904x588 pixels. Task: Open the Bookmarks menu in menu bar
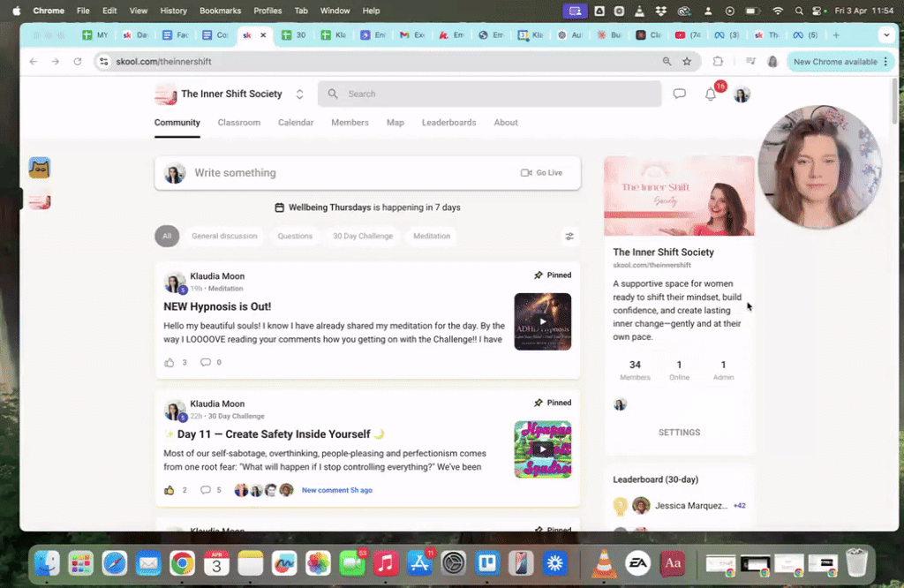(220, 11)
